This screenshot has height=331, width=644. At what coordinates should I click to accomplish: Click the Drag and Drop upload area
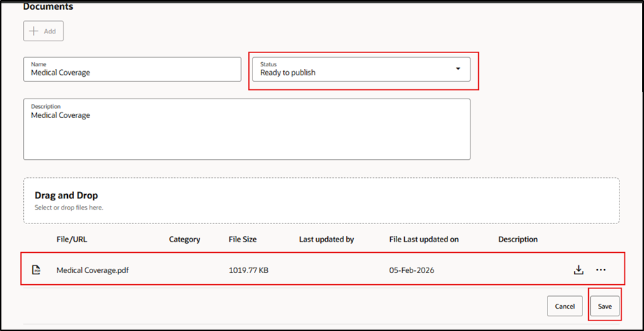[321, 200]
